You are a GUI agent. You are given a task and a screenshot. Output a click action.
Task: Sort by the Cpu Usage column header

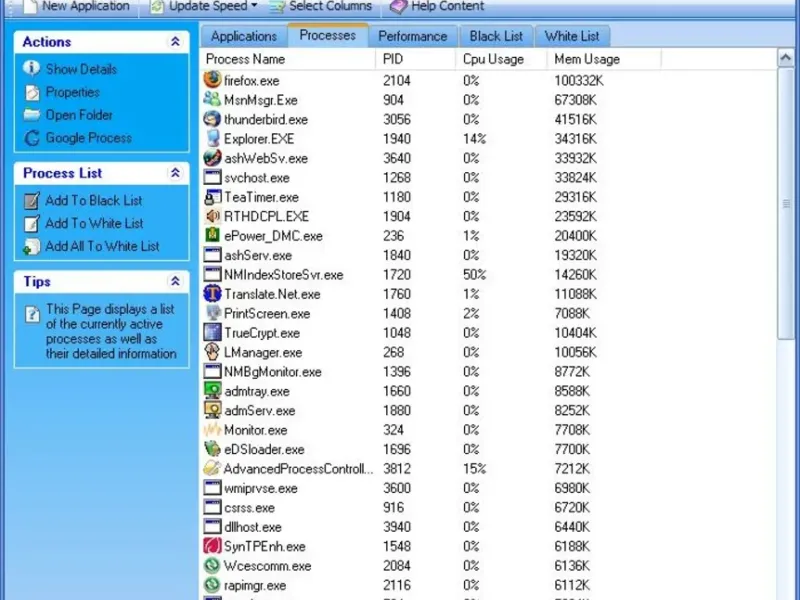tap(502, 59)
